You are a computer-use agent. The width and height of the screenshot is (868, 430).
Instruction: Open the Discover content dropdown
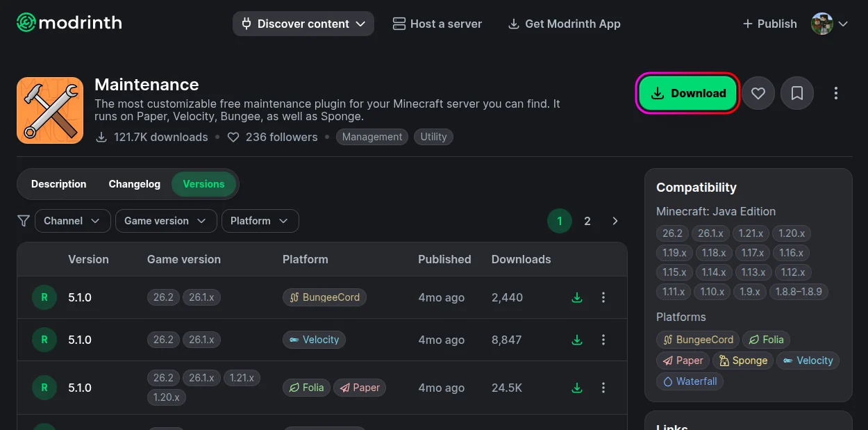[x=303, y=24]
